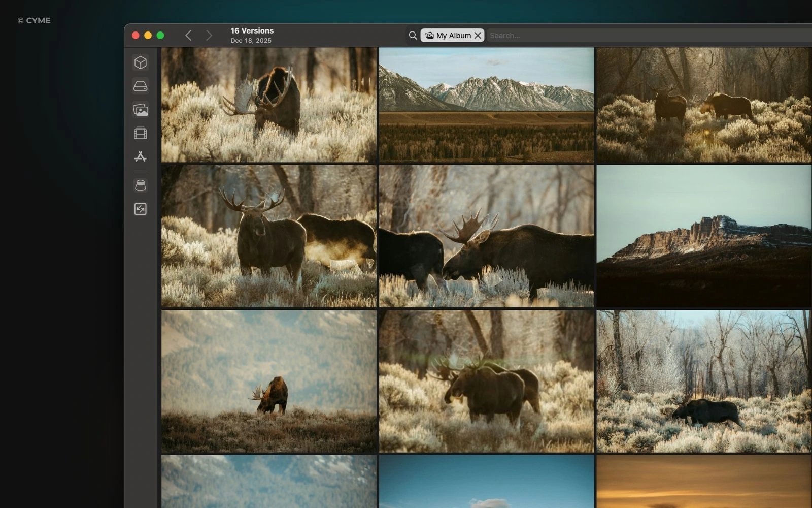
Task: Go forward with the right chevron
Action: click(209, 36)
